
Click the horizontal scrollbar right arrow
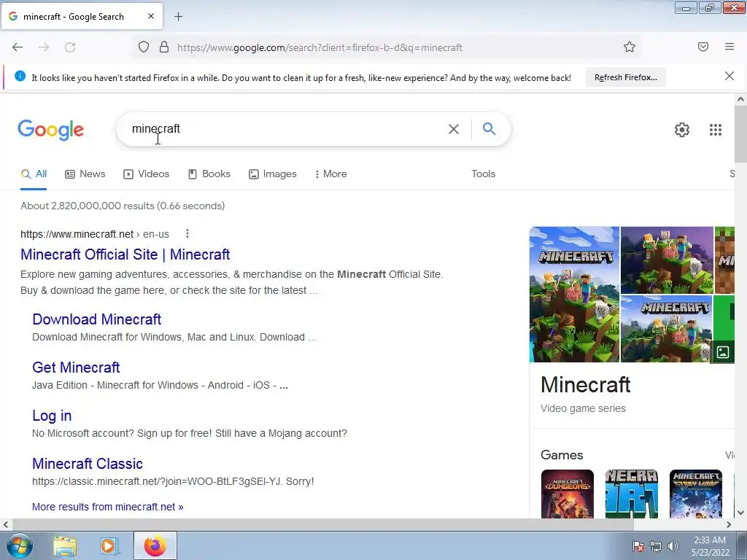[729, 524]
